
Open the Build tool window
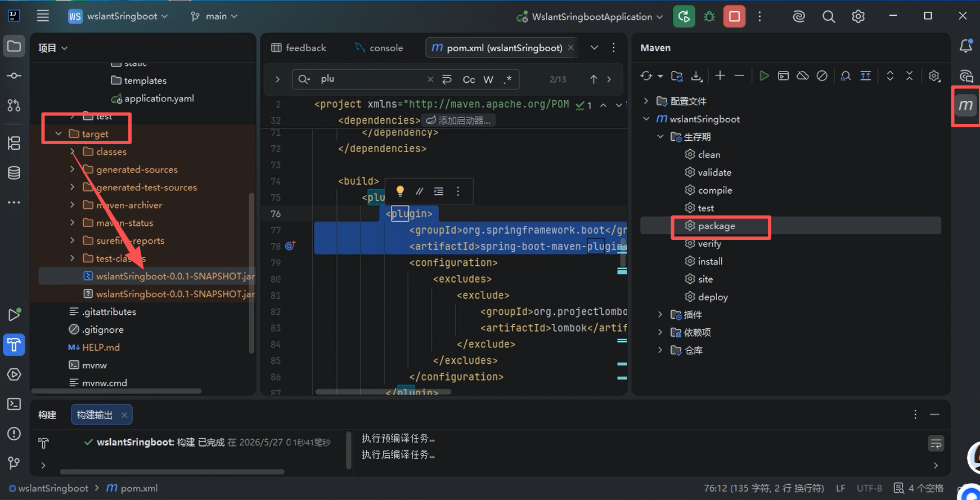tap(14, 345)
